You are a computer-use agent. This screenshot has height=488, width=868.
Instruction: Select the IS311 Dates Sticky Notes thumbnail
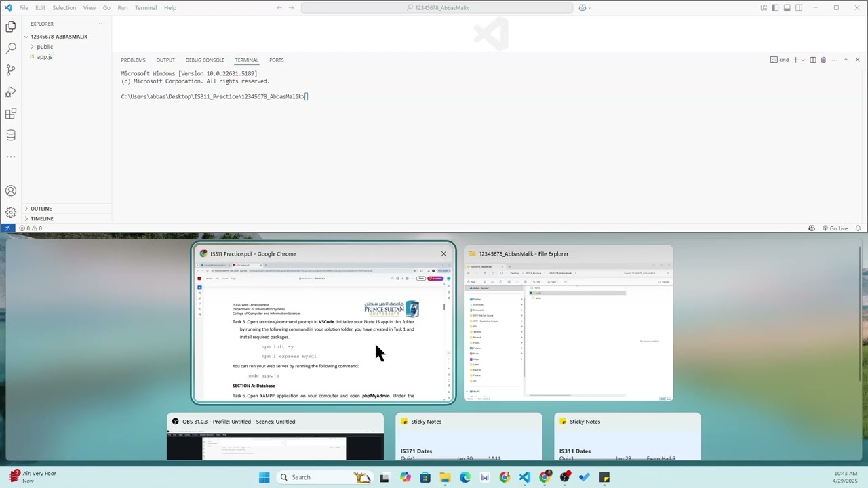[x=627, y=437]
